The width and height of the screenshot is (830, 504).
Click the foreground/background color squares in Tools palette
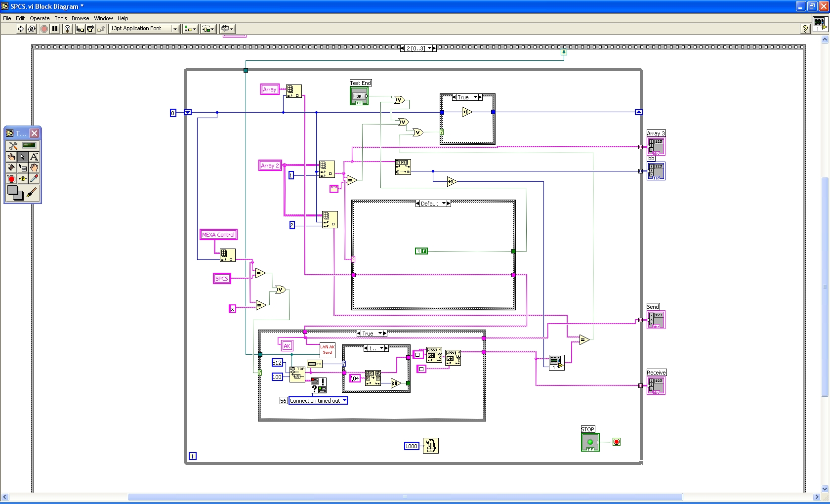(x=15, y=193)
